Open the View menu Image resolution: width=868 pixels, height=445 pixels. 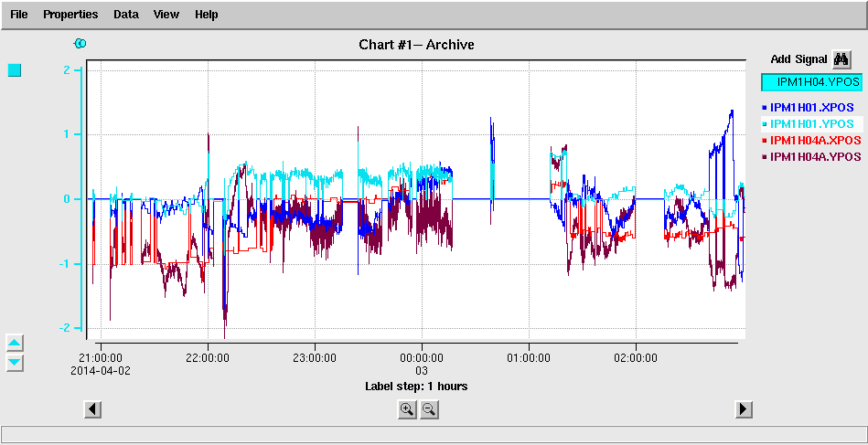pos(166,15)
